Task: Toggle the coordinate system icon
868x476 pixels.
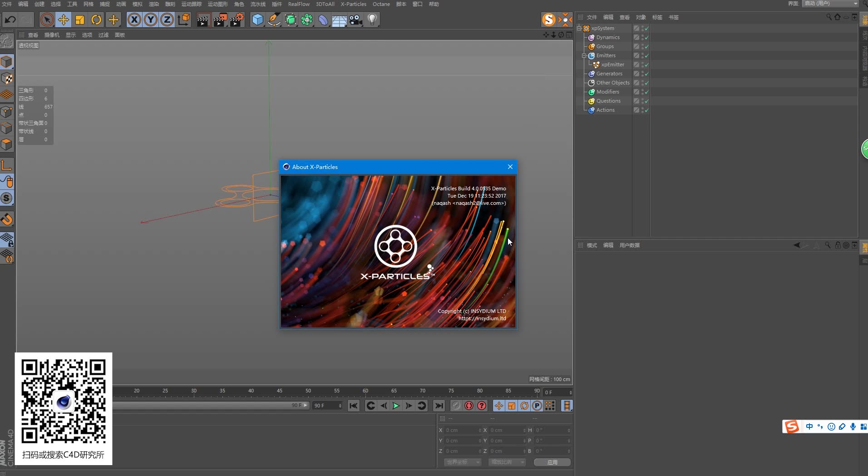Action: click(x=184, y=20)
